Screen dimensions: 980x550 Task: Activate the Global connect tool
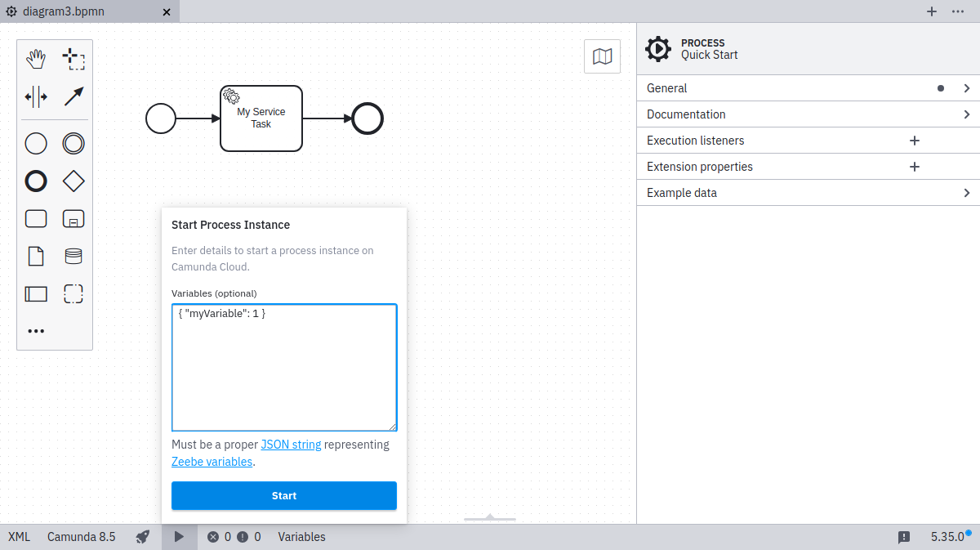[x=73, y=96]
